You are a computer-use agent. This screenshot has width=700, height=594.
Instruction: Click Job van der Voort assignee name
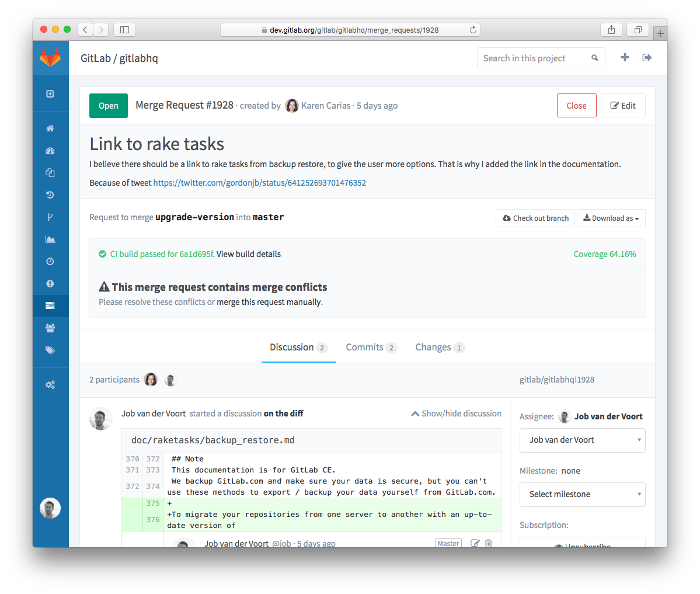pos(608,416)
